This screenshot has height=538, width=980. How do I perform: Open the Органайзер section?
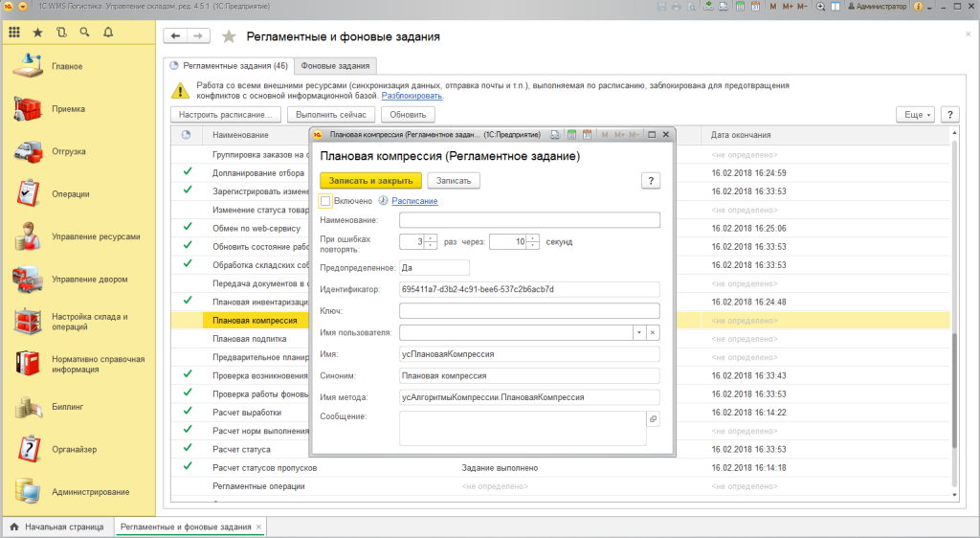(x=78, y=449)
